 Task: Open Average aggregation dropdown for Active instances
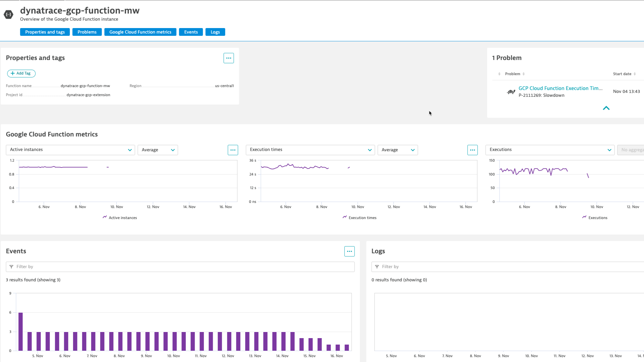tap(158, 150)
